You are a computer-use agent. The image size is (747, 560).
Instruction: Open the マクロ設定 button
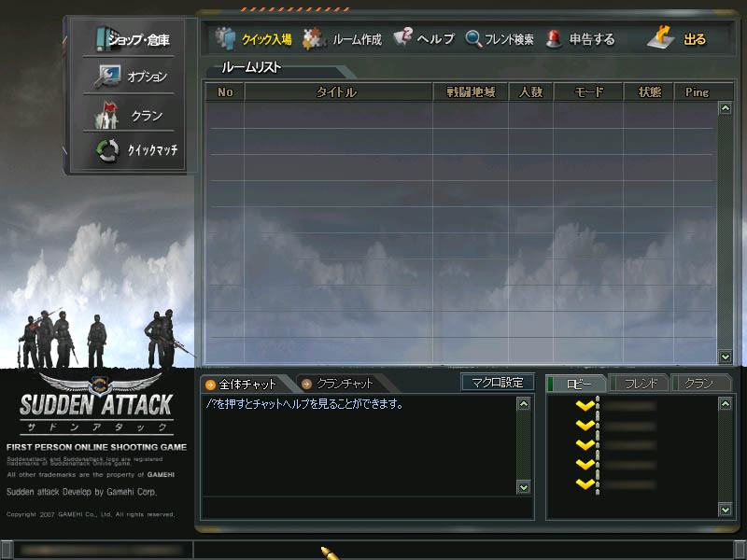[498, 383]
